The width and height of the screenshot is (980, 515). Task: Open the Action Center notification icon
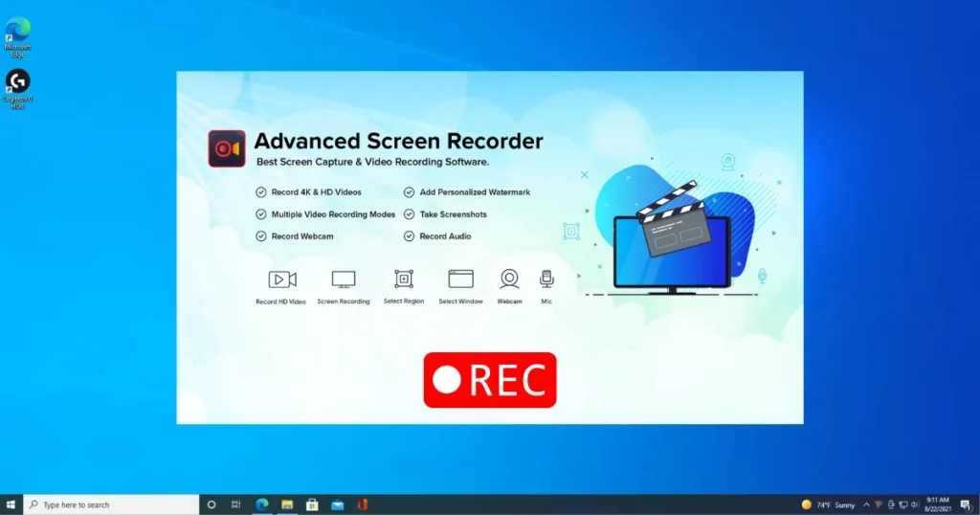[x=967, y=504]
